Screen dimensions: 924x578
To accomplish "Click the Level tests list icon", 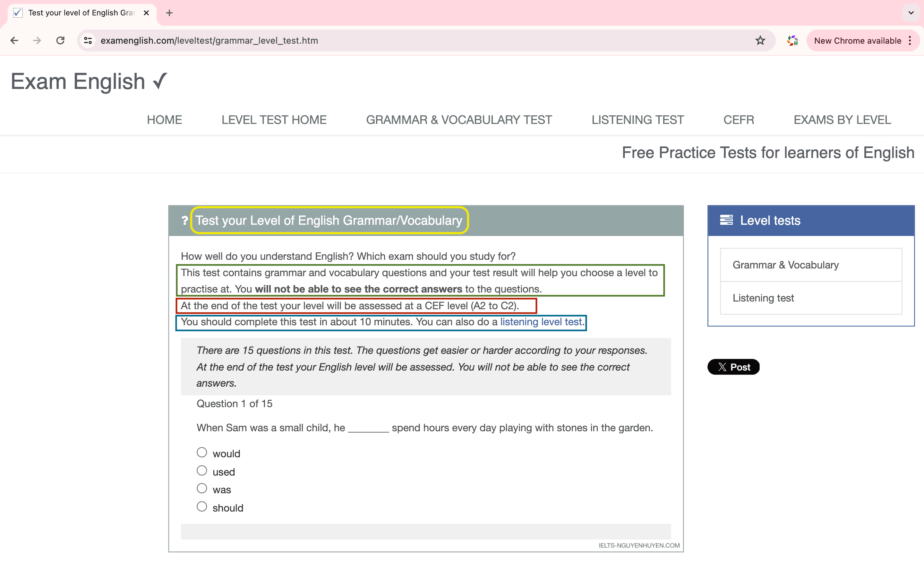I will 726,220.
